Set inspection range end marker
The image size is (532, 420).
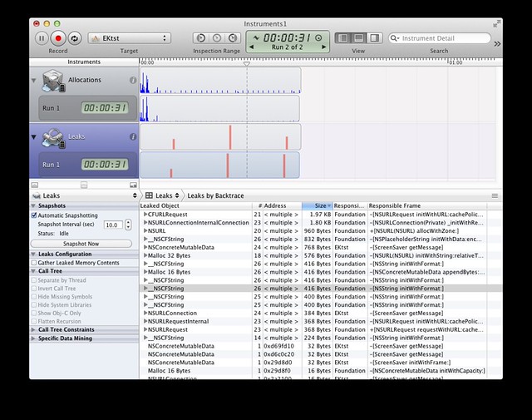click(x=233, y=38)
